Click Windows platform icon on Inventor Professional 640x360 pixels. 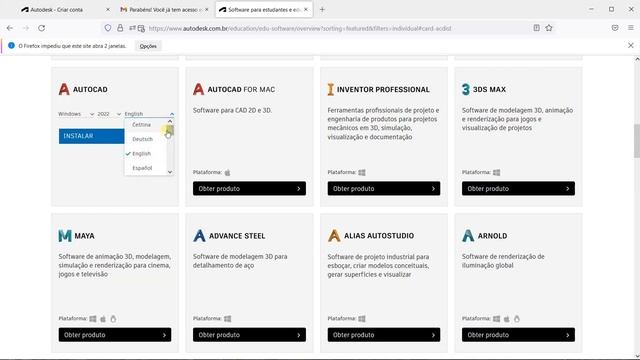coord(362,172)
